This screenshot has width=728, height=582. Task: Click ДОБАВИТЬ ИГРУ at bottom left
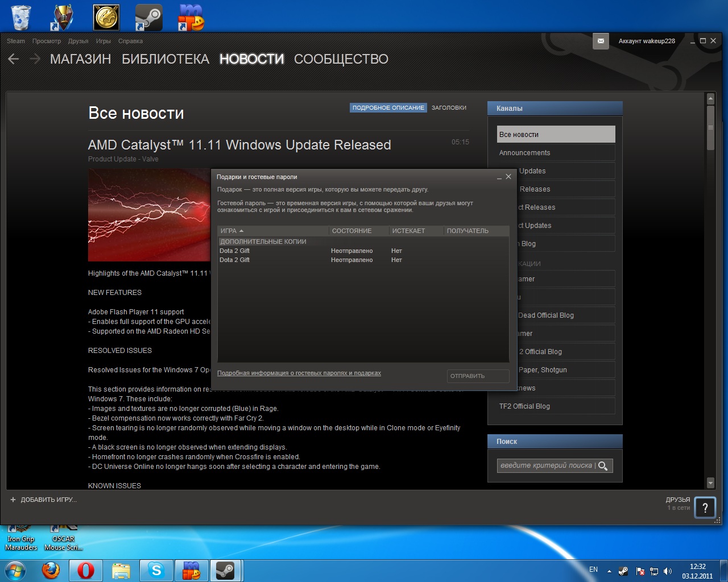click(x=48, y=500)
